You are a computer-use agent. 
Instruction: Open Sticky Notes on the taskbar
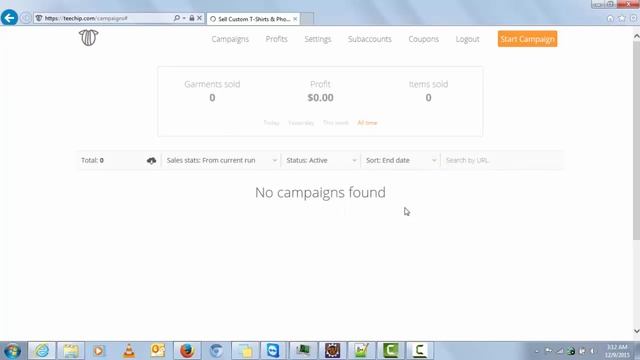pos(245,351)
